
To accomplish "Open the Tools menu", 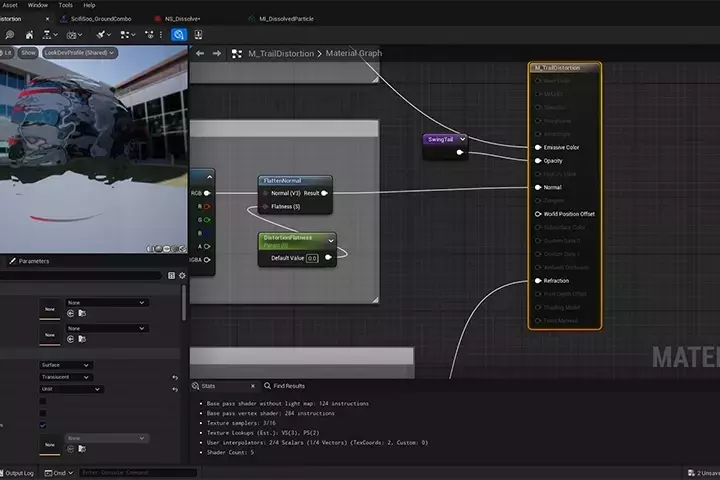I will pyautogui.click(x=66, y=5).
